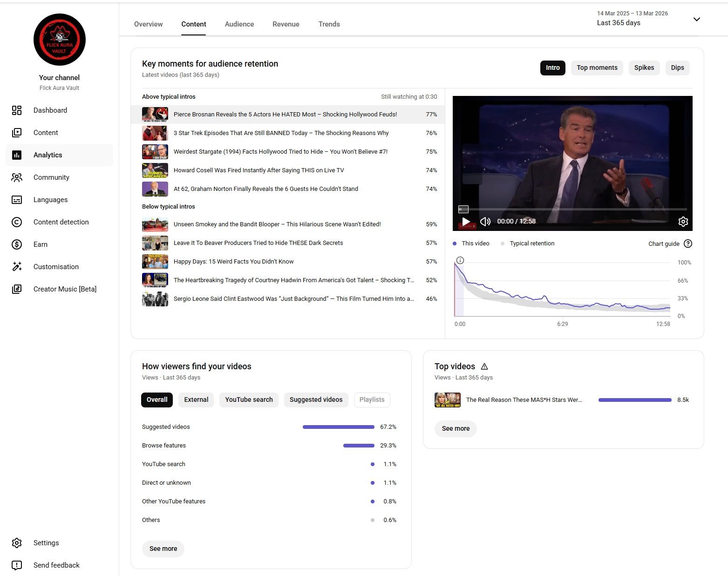Click the Content detection copyright icon
This screenshot has width=728, height=576.
(x=17, y=222)
